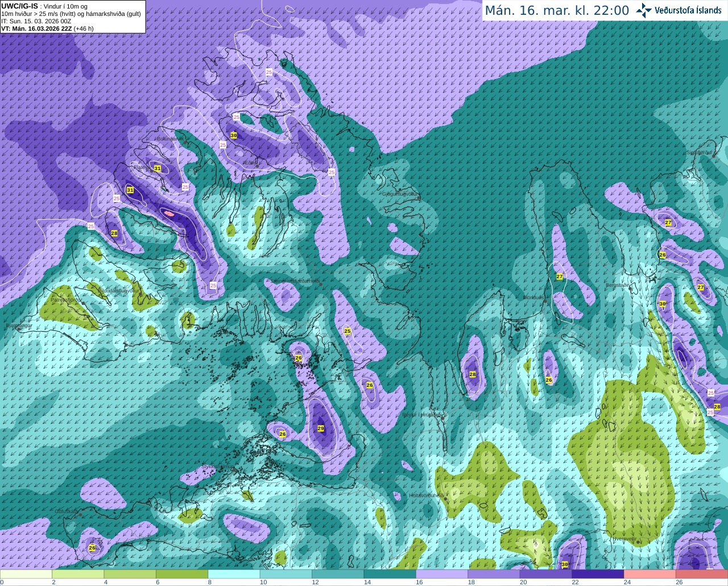Click the Stykkishólmur station label

coord(218,467)
